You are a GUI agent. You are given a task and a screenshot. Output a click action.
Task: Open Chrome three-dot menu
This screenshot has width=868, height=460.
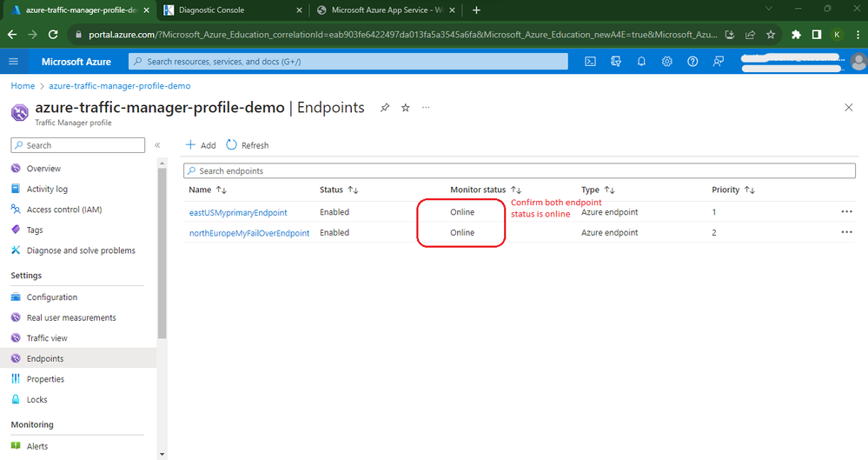click(x=858, y=35)
